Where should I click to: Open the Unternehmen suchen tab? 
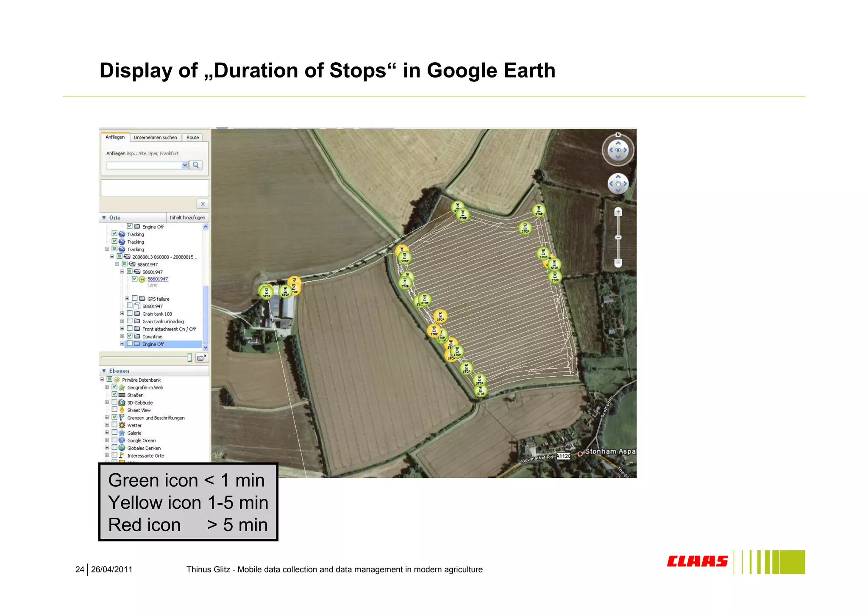[156, 137]
